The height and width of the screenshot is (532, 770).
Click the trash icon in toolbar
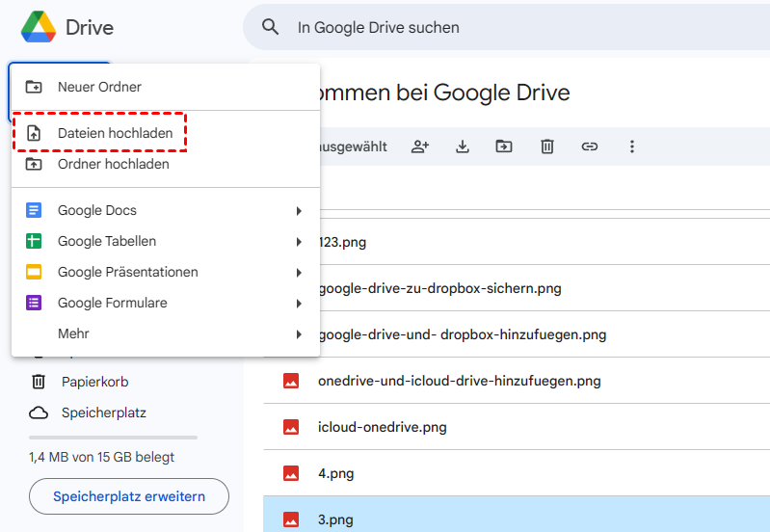click(x=546, y=146)
